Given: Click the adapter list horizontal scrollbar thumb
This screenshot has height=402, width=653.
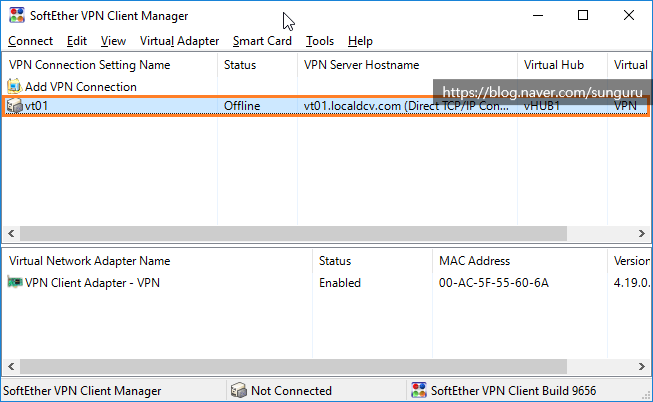Looking at the screenshot, I should point(294,367).
